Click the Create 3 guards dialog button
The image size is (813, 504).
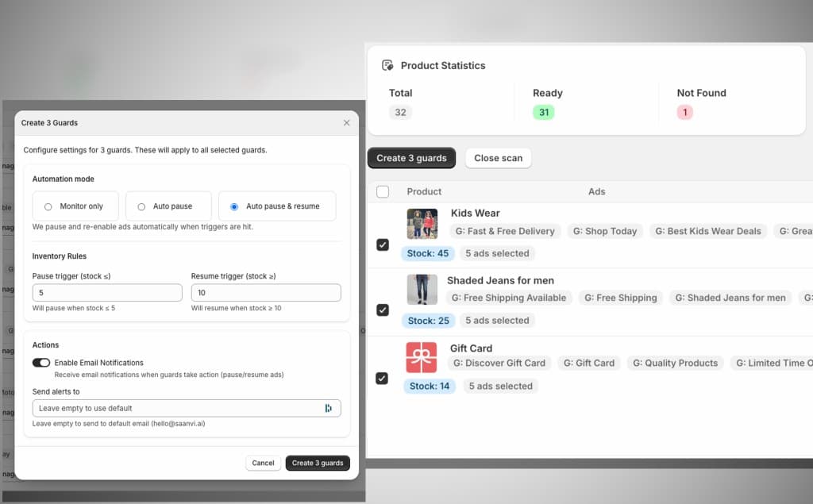318,463
